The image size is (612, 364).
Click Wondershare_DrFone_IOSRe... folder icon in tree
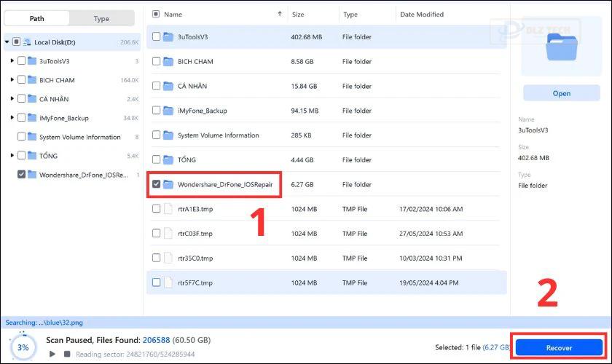click(x=32, y=175)
